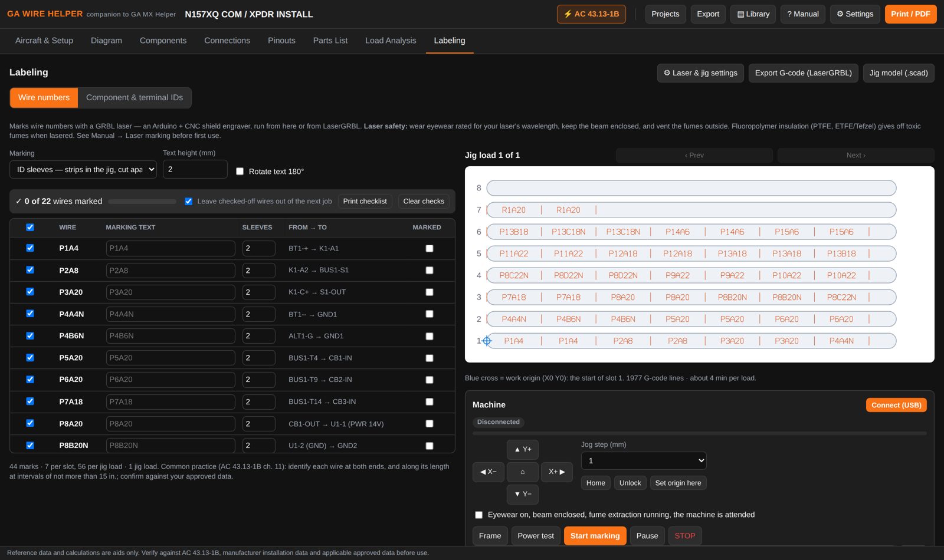944x560 pixels.
Task: Click the home icon in jog pad
Action: (523, 472)
